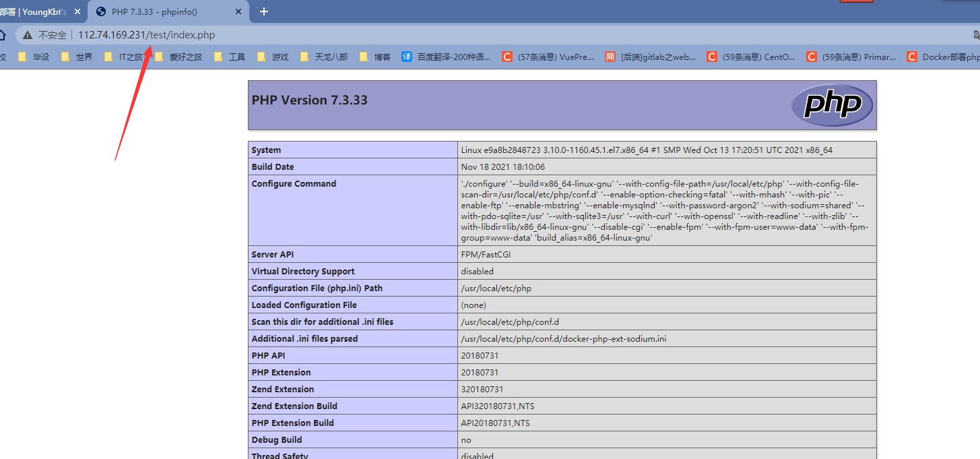Open the VuePress CSDN bookmark
This screenshot has width=980, height=459.
(x=548, y=57)
